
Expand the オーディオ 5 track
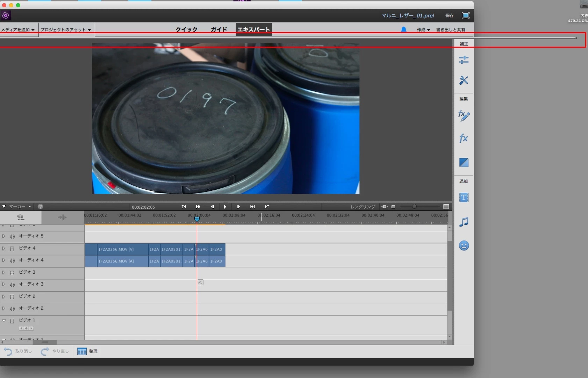3,236
